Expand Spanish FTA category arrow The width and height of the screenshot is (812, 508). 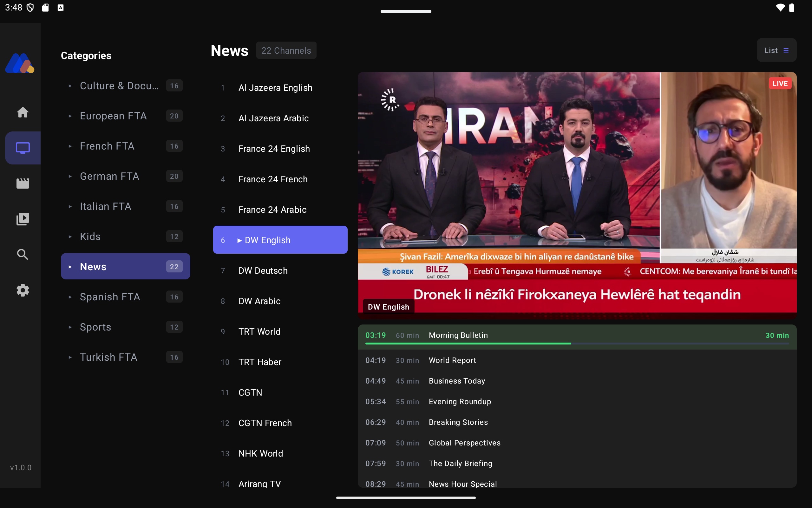click(x=70, y=297)
